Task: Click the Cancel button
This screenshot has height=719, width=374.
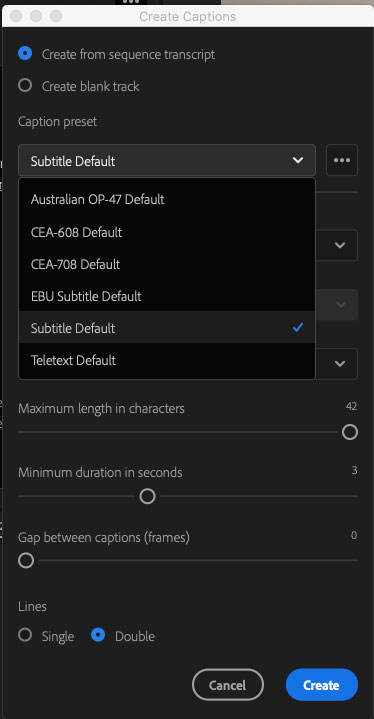Action: (228, 685)
